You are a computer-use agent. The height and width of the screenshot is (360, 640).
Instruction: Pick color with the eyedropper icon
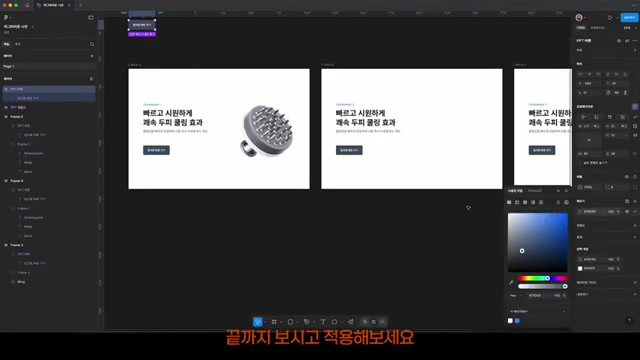point(511,282)
